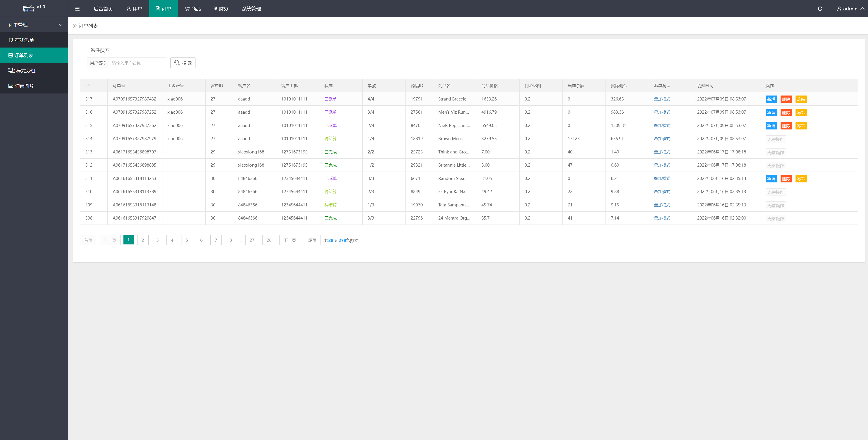Click the refresh icon in top bar
This screenshot has width=868, height=440.
(820, 9)
